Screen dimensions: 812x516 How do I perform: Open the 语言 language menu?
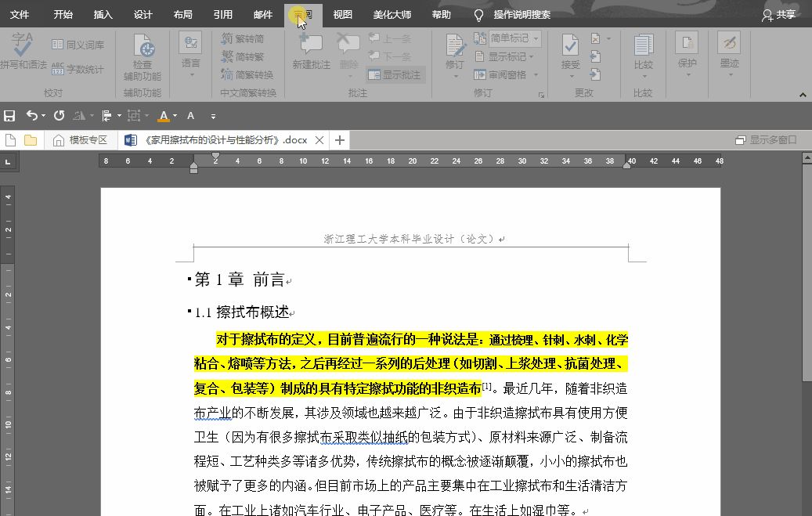coord(190,54)
